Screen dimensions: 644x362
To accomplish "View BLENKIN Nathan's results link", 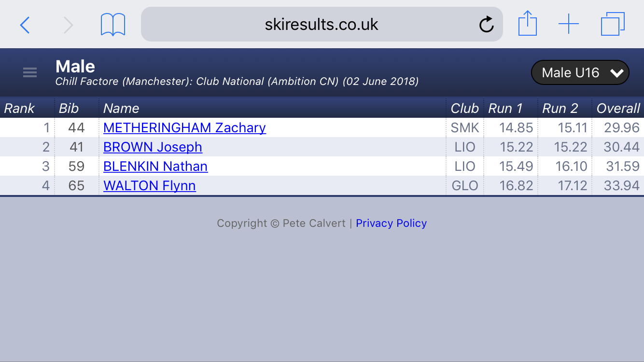I will click(155, 166).
